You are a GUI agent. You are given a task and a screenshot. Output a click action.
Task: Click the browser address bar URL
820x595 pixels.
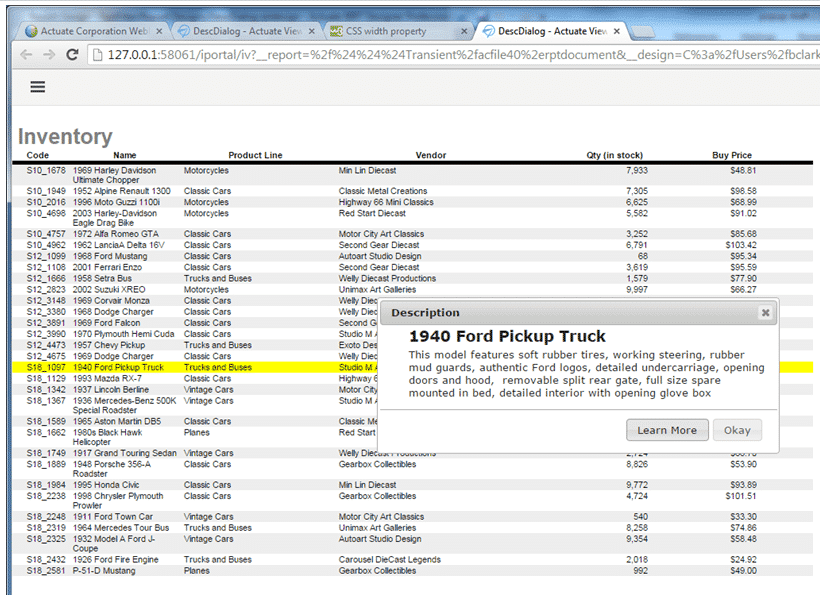[x=450, y=55]
